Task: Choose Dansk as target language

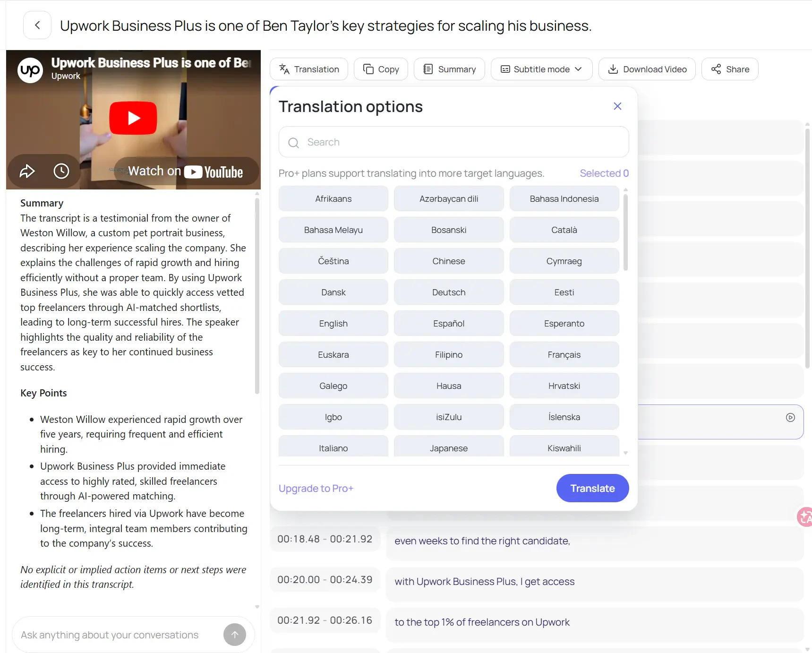Action: pyautogui.click(x=333, y=292)
